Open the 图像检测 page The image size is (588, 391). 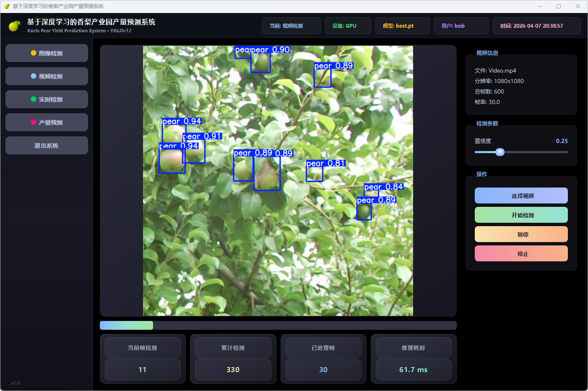(x=47, y=53)
